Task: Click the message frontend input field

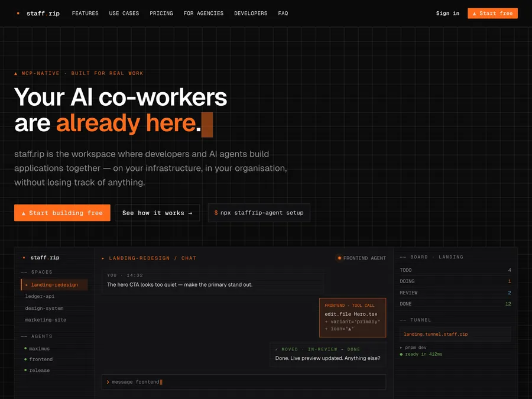Action: pos(244,382)
